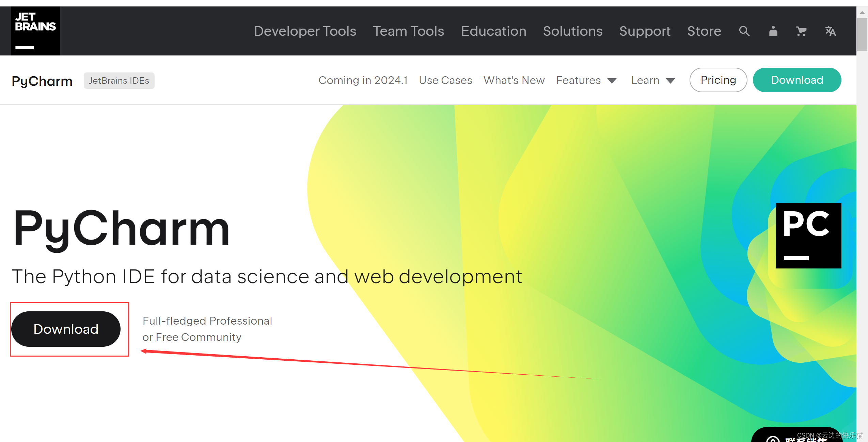Viewport: 868px width, 442px height.
Task: Click the Pricing button
Action: (x=718, y=80)
